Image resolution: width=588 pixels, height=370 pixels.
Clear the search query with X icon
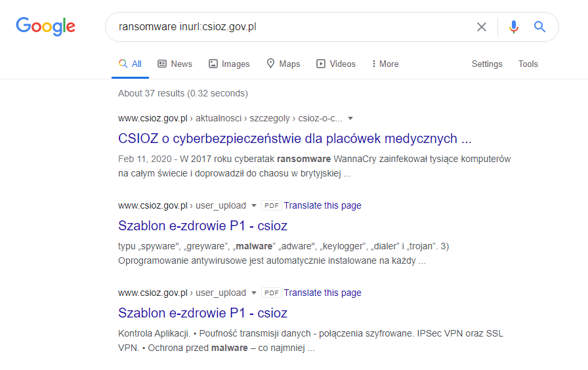click(x=482, y=27)
